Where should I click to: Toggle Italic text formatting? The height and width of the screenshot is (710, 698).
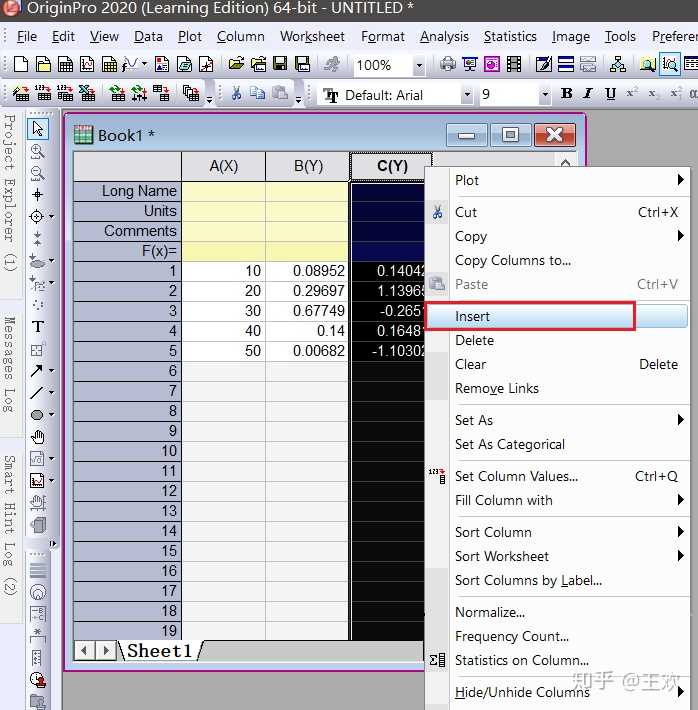(588, 94)
